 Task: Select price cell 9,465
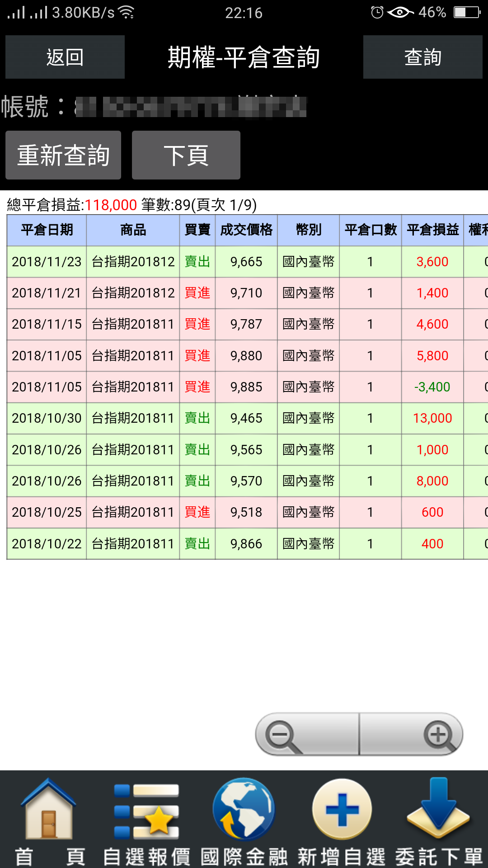[x=246, y=418]
